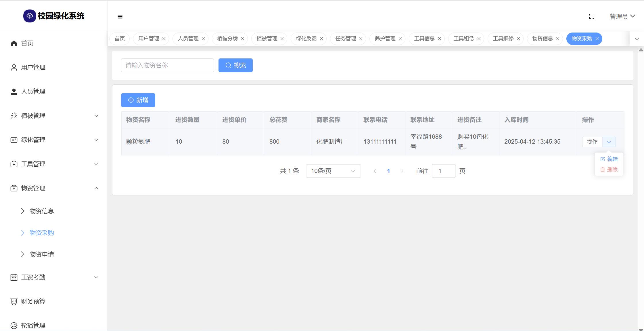Open the 10条/页 page size dropdown
This screenshot has width=644, height=331.
333,171
